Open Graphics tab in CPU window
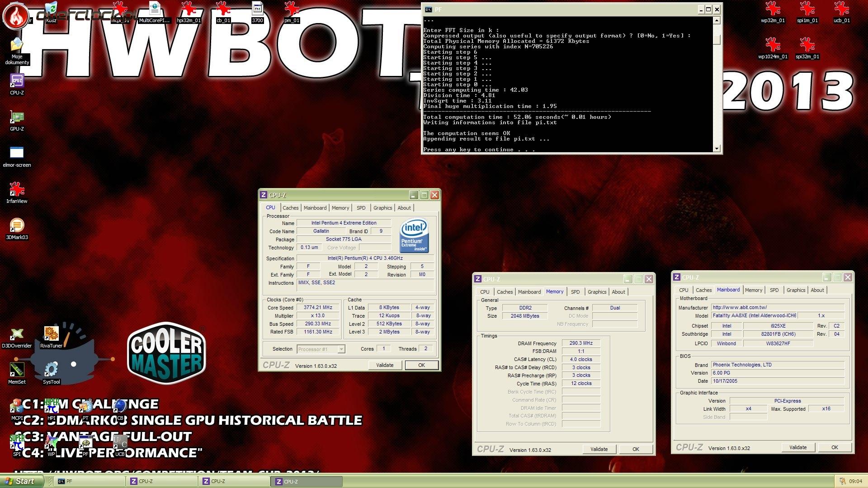 tap(382, 208)
